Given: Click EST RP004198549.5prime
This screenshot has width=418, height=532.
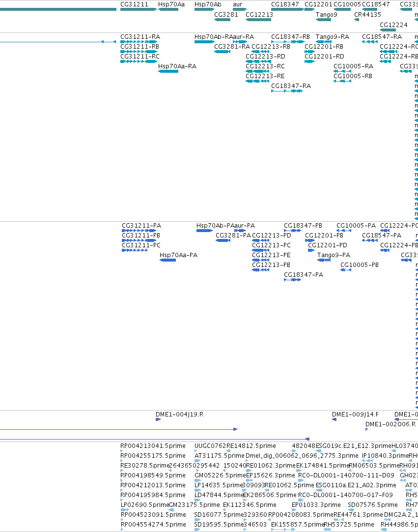Looking at the screenshot, I should pyautogui.click(x=153, y=475).
